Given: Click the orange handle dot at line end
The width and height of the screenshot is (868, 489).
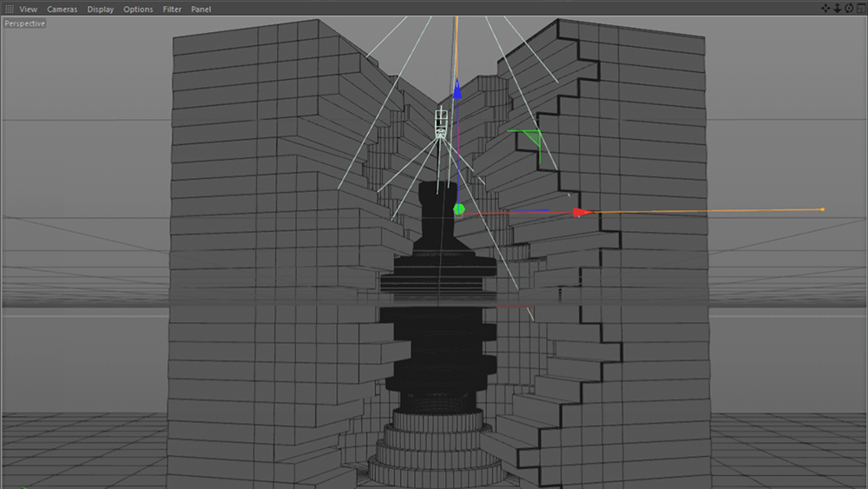Looking at the screenshot, I should (822, 209).
